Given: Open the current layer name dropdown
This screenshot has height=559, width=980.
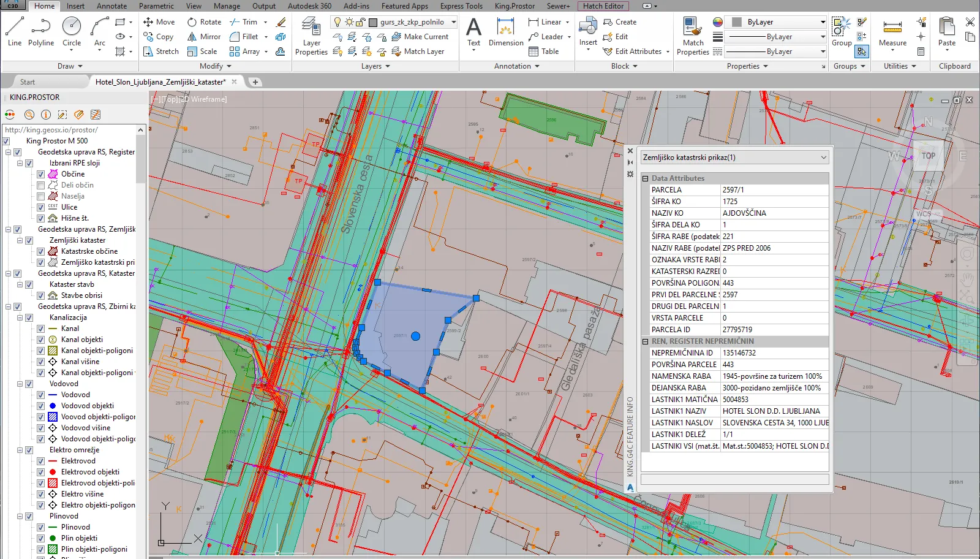Looking at the screenshot, I should pos(453,22).
